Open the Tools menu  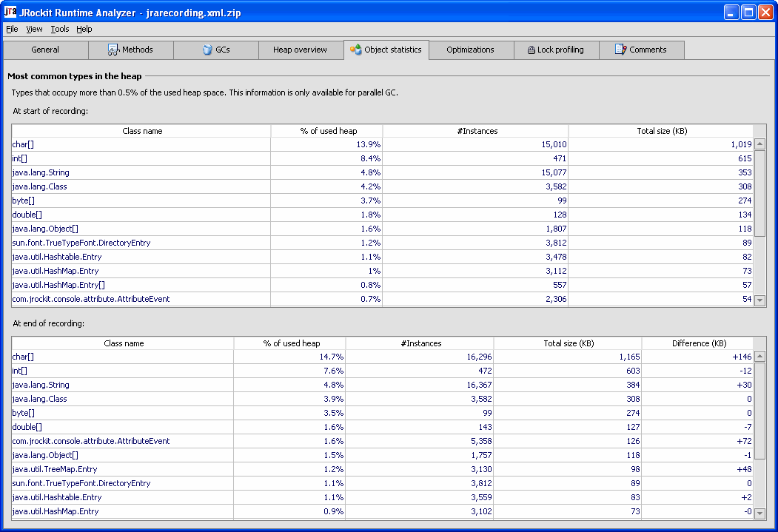(x=59, y=29)
